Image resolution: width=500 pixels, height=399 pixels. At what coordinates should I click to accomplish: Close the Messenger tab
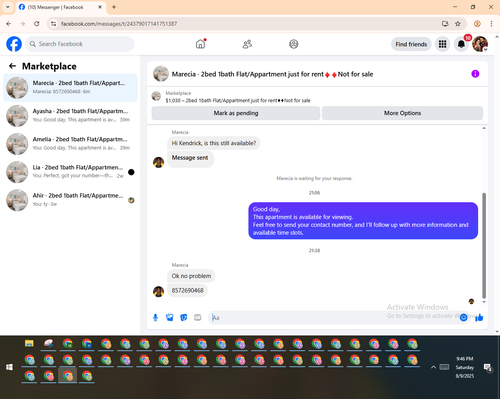click(100, 7)
